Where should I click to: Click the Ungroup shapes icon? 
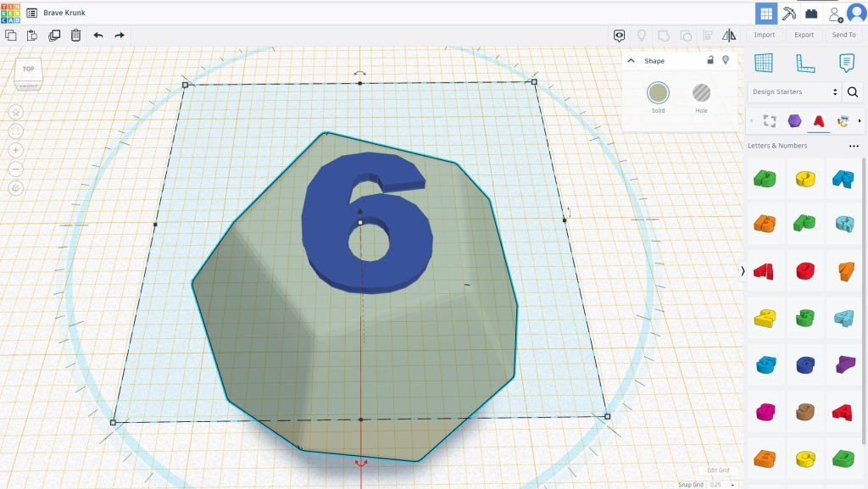click(685, 36)
